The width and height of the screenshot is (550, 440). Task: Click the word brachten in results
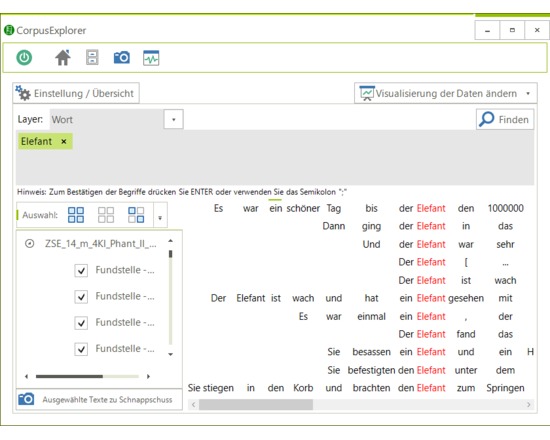pyautogui.click(x=371, y=388)
